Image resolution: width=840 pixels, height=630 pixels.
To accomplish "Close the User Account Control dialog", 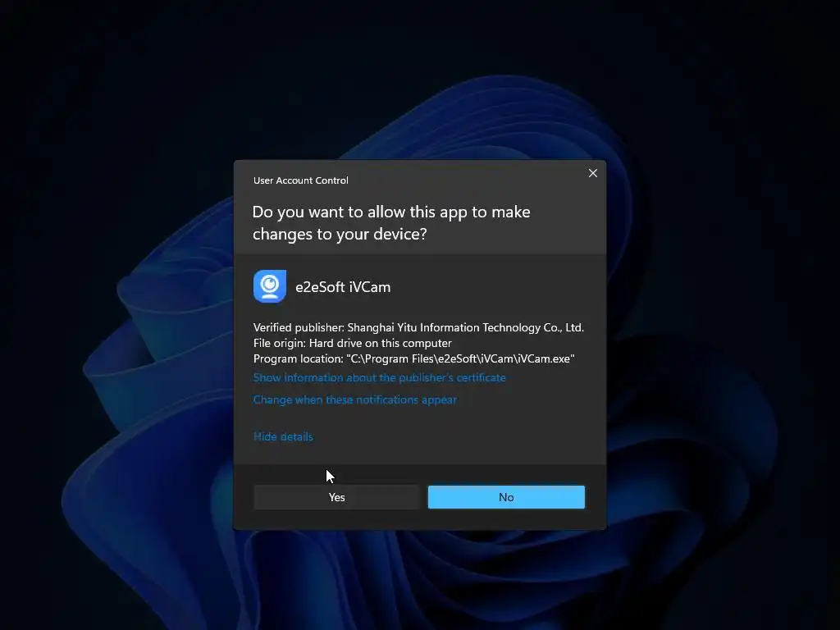I will coord(592,173).
